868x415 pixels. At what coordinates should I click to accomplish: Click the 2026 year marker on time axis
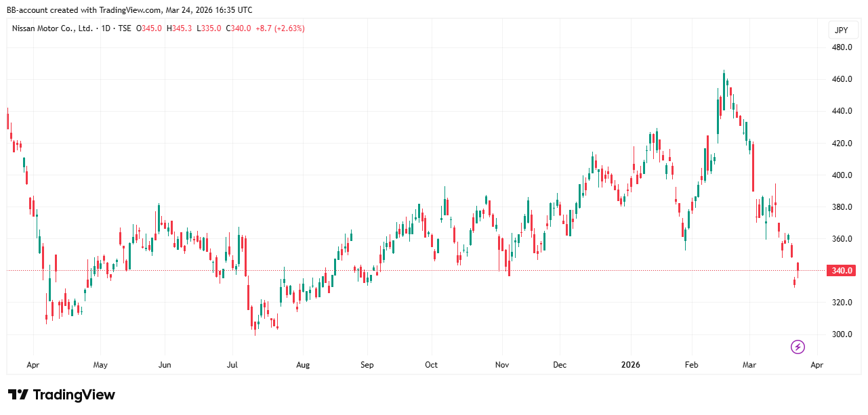[x=632, y=365]
